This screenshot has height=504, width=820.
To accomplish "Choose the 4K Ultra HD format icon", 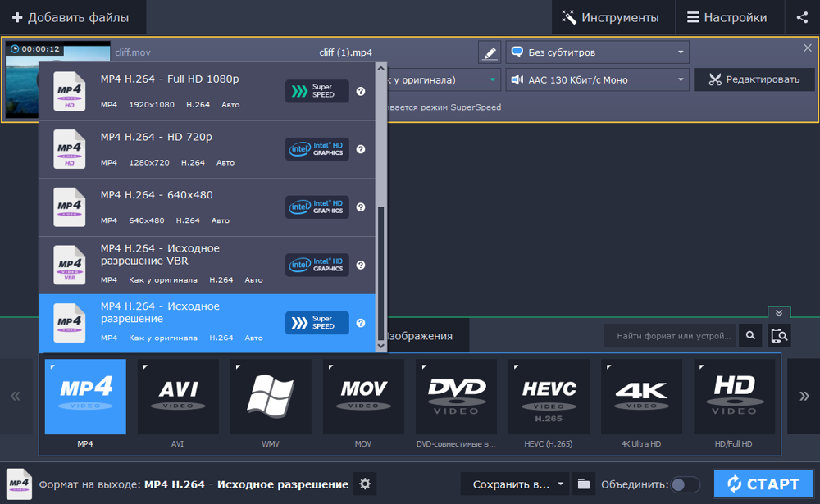I will 641,397.
